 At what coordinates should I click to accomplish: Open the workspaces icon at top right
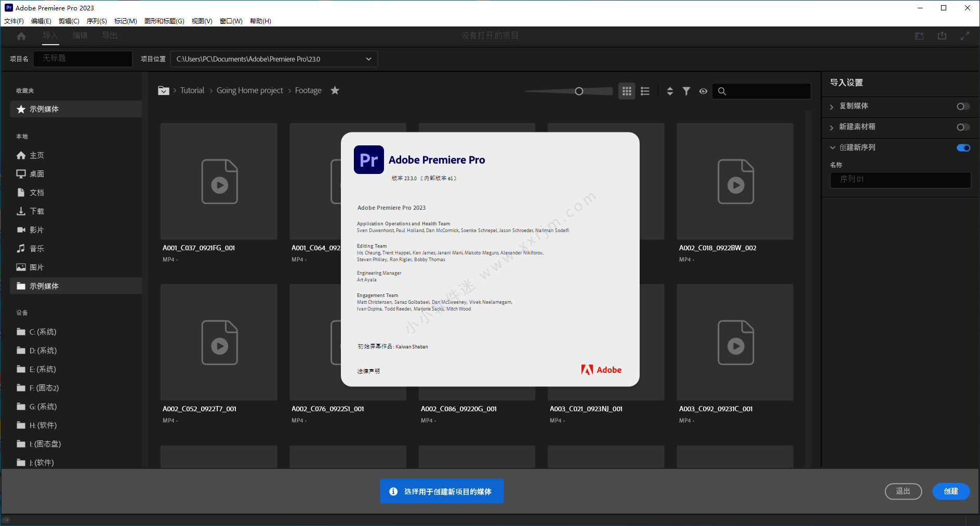(919, 36)
